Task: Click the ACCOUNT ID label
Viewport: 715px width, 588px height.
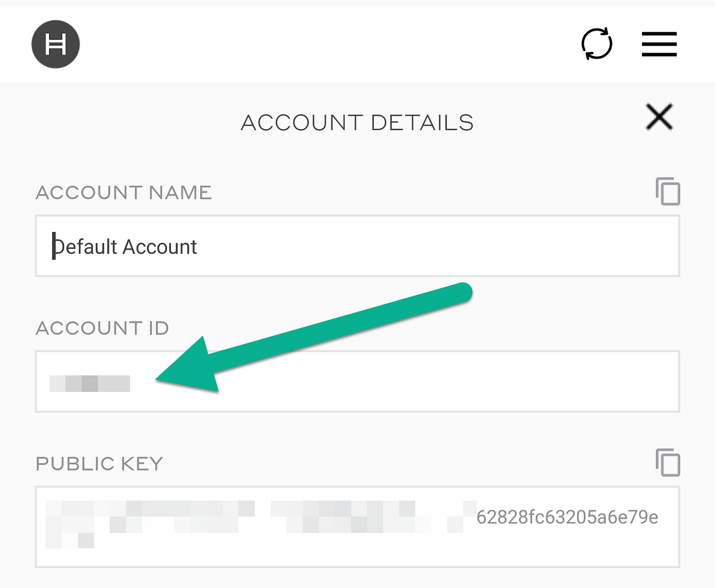Action: (102, 328)
